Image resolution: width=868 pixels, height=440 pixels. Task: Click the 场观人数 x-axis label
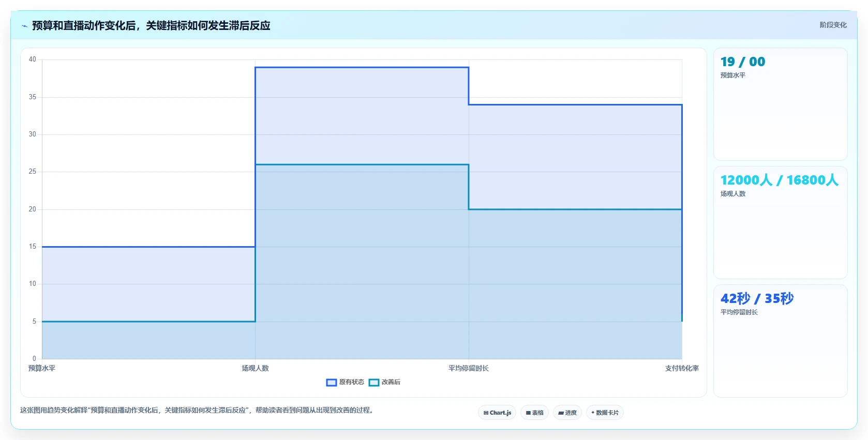(x=256, y=368)
